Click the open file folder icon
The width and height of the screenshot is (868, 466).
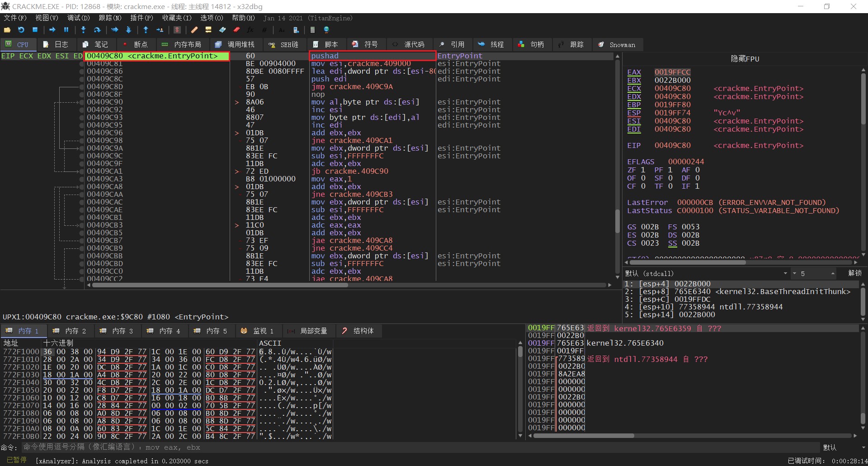point(7,30)
